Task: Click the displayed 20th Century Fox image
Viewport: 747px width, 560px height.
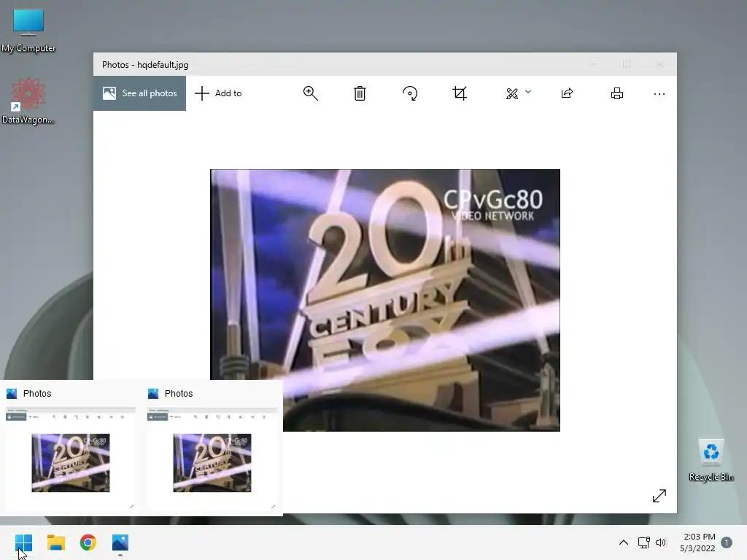Action: click(x=385, y=300)
